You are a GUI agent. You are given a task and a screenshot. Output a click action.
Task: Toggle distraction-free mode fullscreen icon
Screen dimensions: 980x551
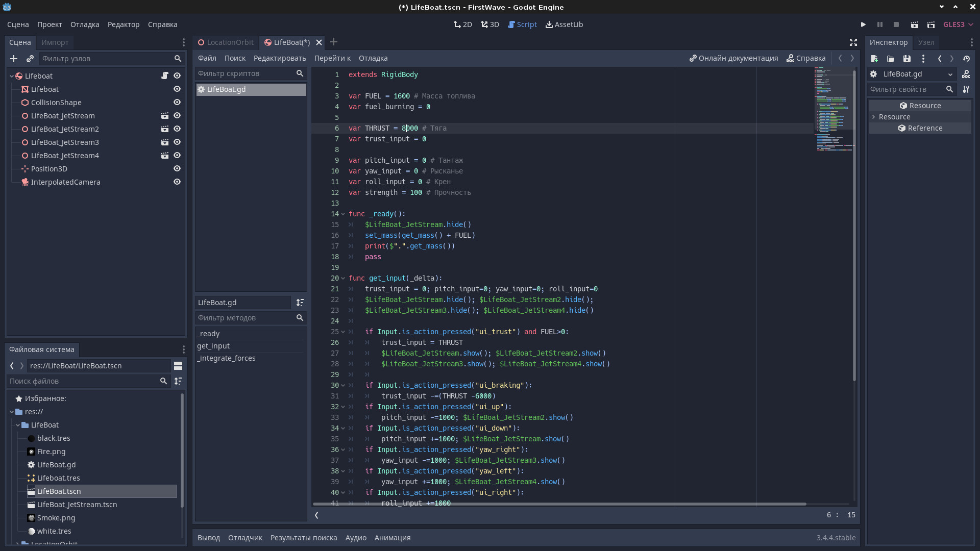tap(853, 42)
